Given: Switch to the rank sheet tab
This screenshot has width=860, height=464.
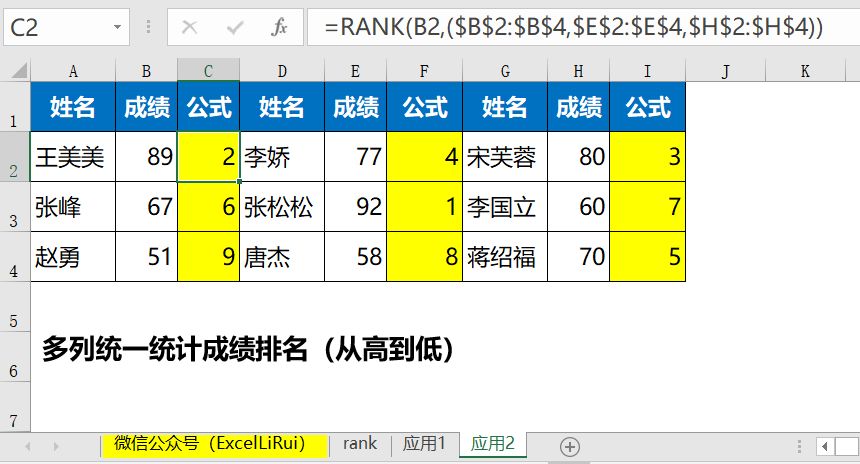Looking at the screenshot, I should [x=360, y=443].
